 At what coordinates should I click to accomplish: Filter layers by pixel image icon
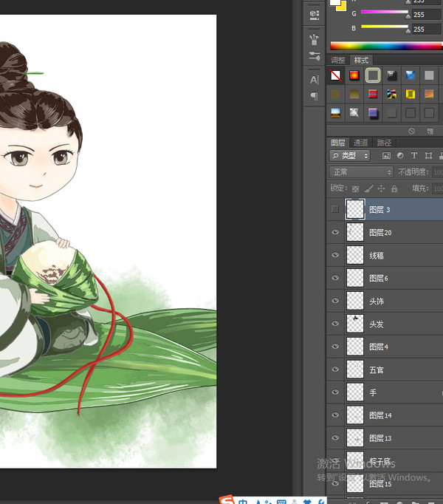point(386,156)
